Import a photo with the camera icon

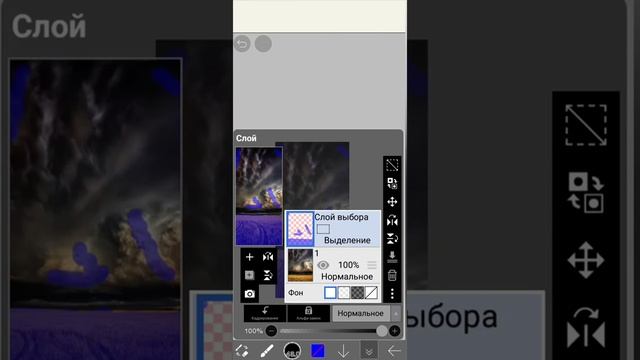point(249,294)
